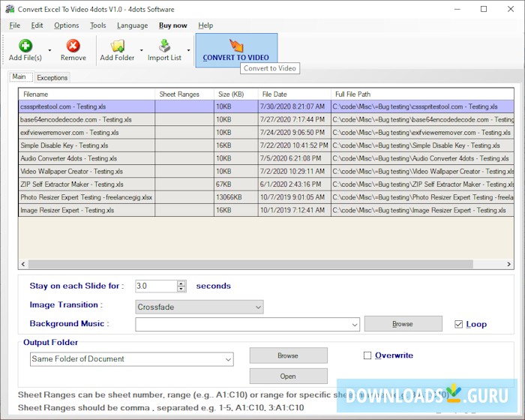The width and height of the screenshot is (525, 420).
Task: Open the Tools menu
Action: (98, 25)
